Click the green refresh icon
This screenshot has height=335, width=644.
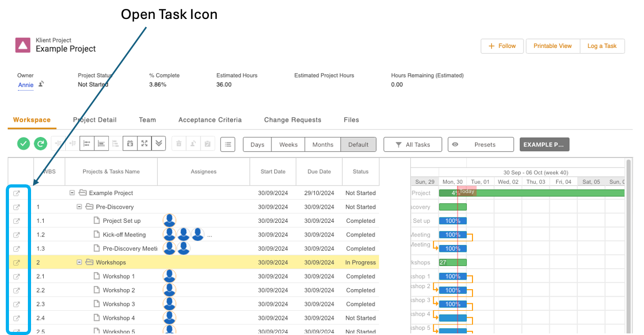[41, 144]
